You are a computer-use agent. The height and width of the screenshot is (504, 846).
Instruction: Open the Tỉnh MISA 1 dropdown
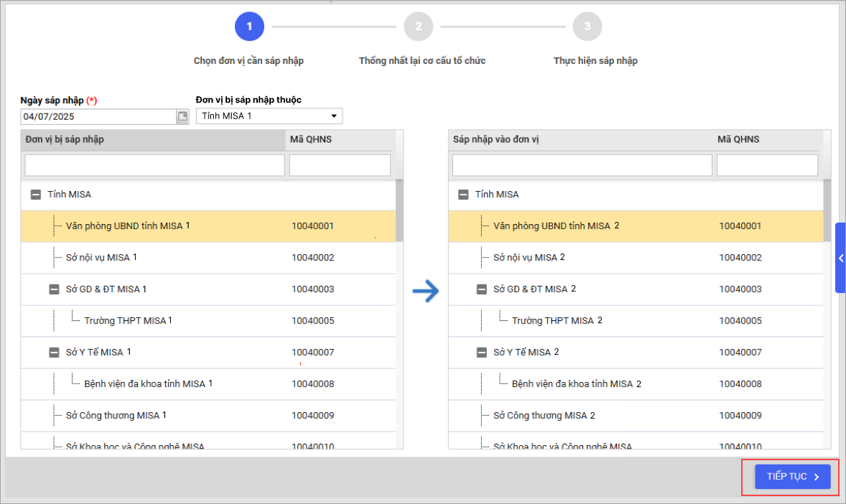[269, 116]
